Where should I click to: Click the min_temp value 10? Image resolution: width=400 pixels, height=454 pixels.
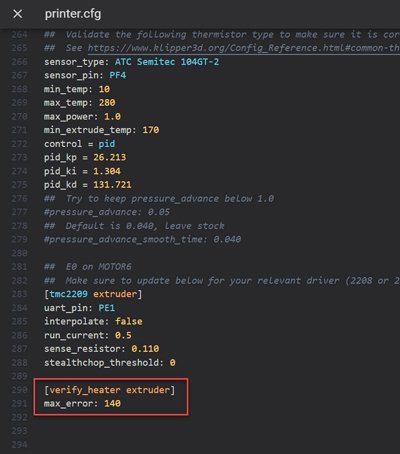click(x=104, y=89)
